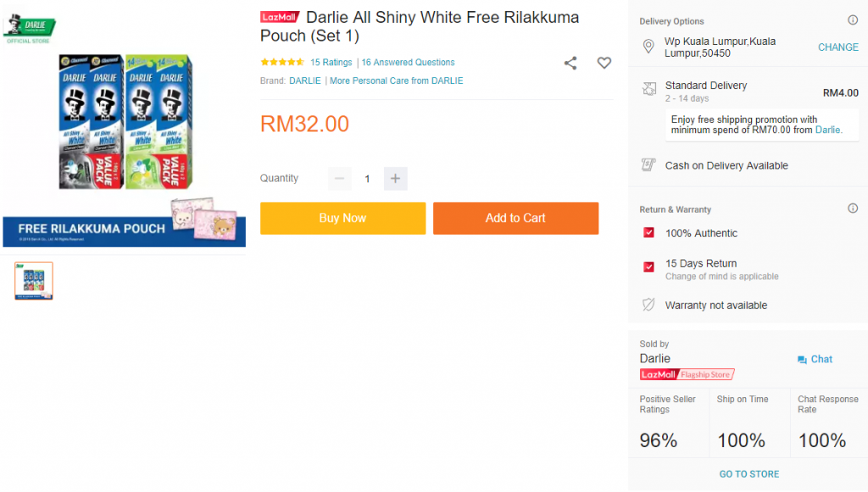Click GO TO STORE link

749,474
